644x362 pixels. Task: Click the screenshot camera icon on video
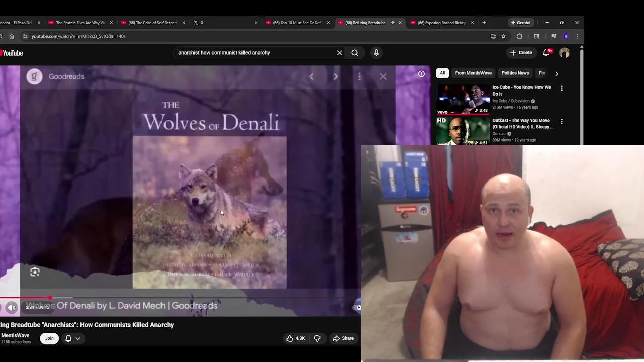[x=35, y=272]
